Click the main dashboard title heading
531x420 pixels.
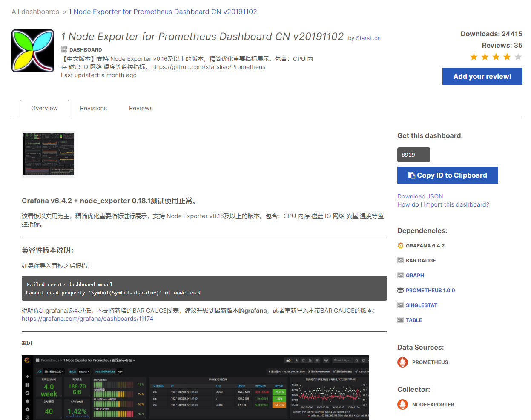click(202, 37)
